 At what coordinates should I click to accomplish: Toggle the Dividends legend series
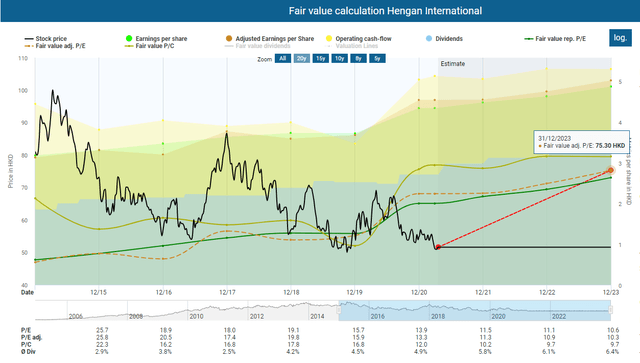point(444,38)
